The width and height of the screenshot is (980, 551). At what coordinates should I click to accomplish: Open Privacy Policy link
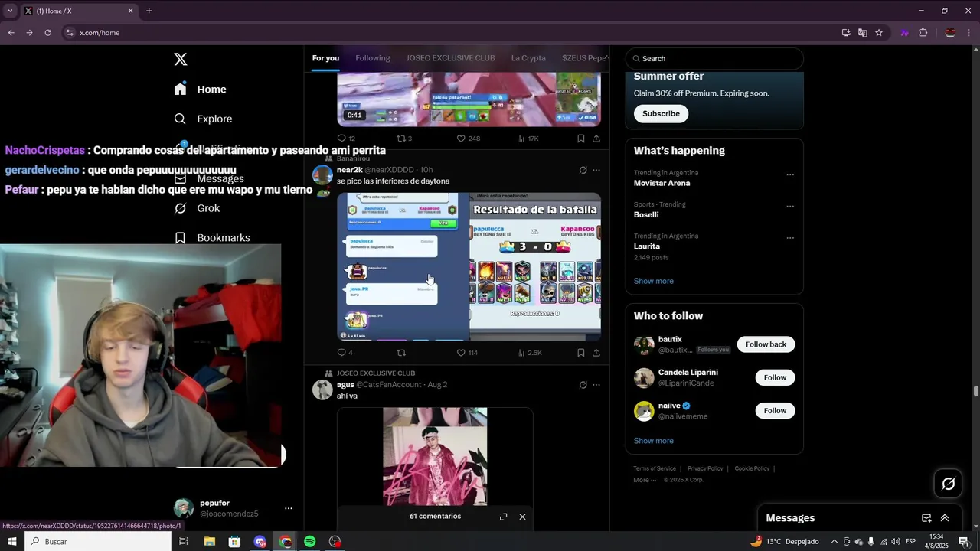click(705, 468)
